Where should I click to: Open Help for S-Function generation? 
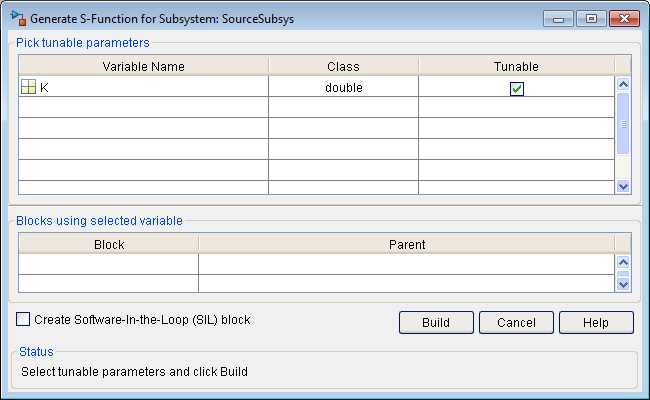tap(596, 323)
